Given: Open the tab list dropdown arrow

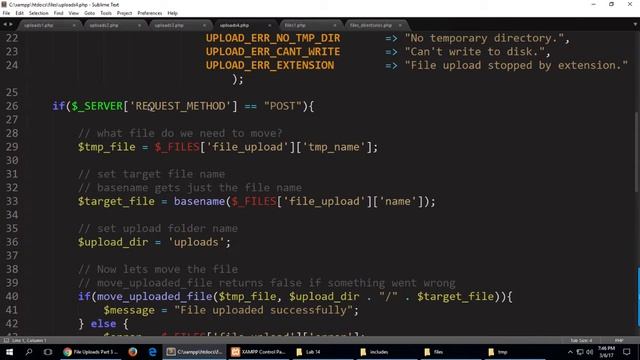Looking at the screenshot, I should [x=635, y=24].
